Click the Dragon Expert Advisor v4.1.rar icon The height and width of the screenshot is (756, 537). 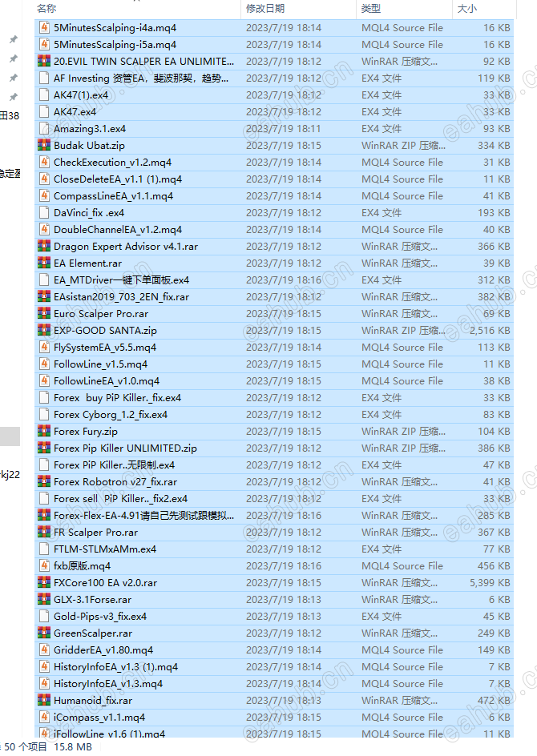pos(44,247)
